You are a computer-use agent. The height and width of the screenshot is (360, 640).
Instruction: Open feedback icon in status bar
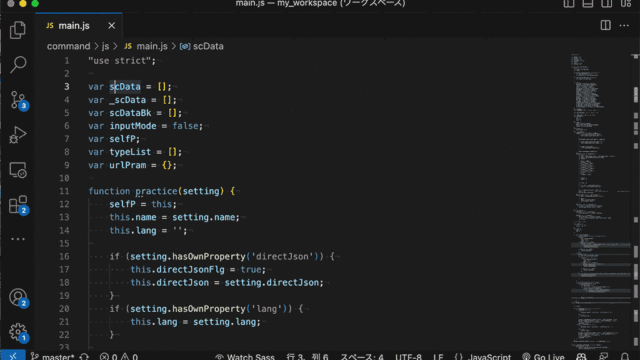pyautogui.click(x=604, y=357)
